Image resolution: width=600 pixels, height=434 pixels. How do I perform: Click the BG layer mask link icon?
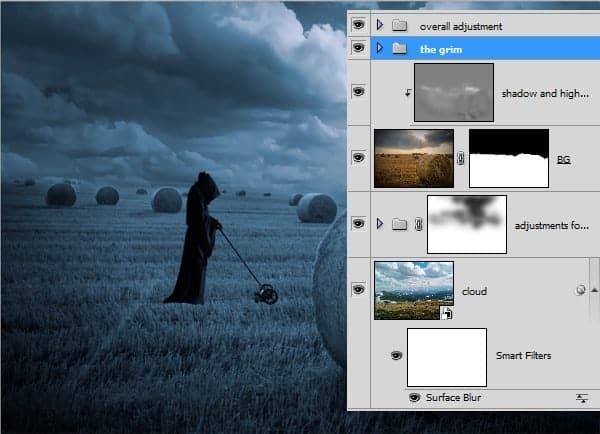point(461,158)
